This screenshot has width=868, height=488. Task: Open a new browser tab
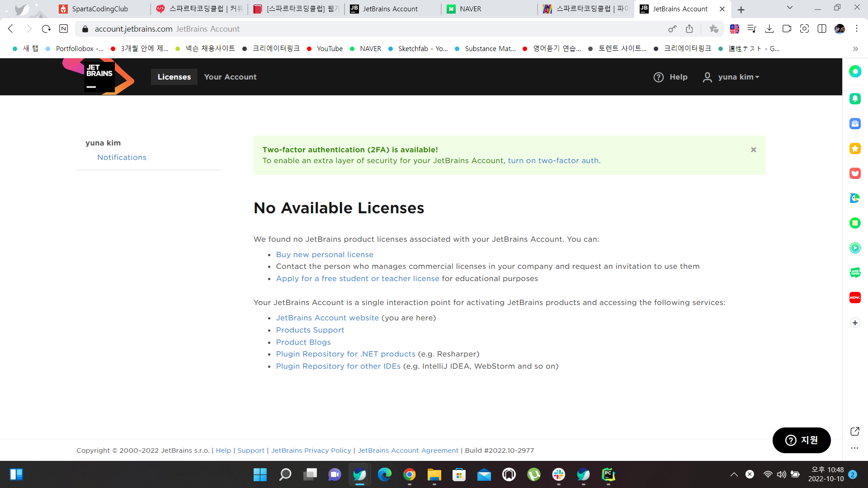(x=741, y=9)
